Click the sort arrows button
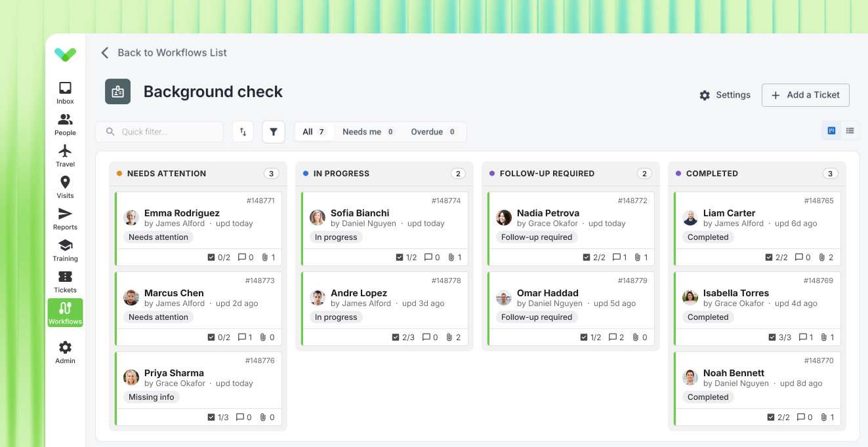Image resolution: width=868 pixels, height=447 pixels. tap(243, 132)
